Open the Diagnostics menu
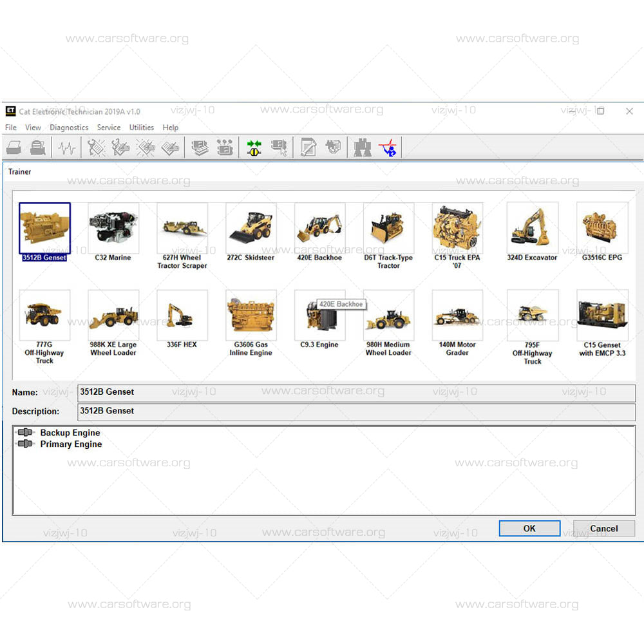 click(x=69, y=128)
